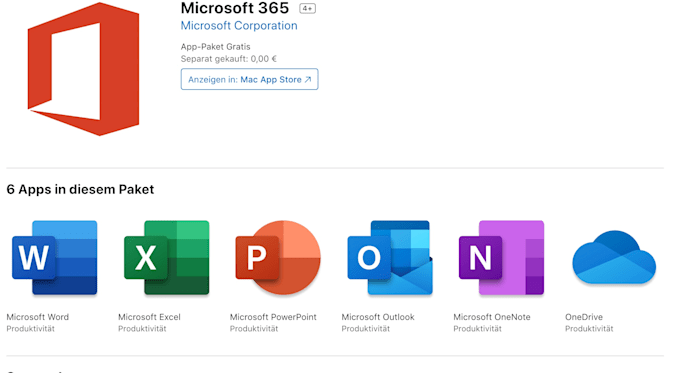Select the OneDrive title text

click(584, 317)
